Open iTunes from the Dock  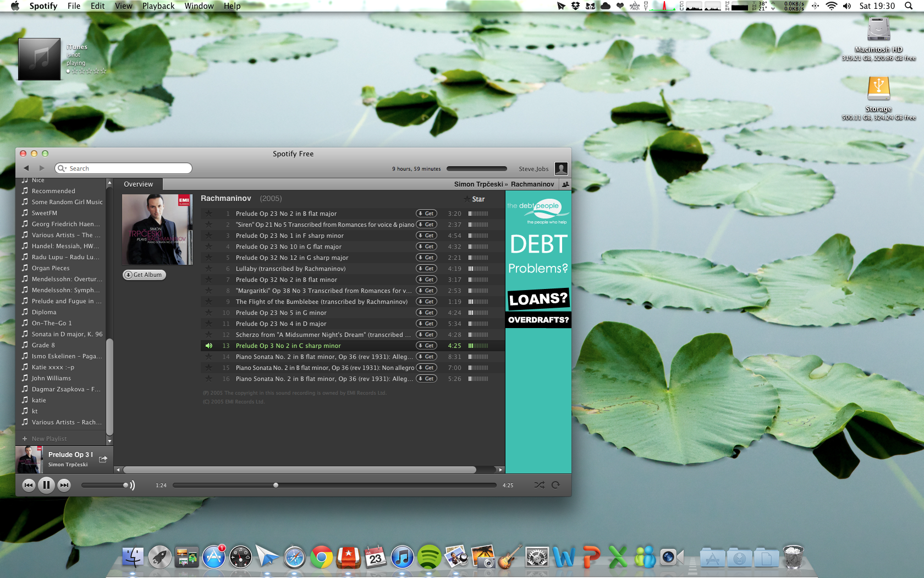(402, 558)
